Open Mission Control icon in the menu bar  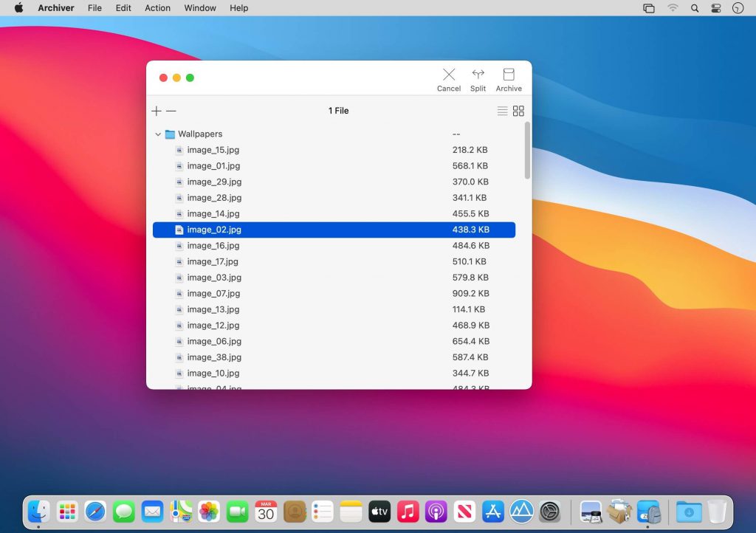coord(648,8)
